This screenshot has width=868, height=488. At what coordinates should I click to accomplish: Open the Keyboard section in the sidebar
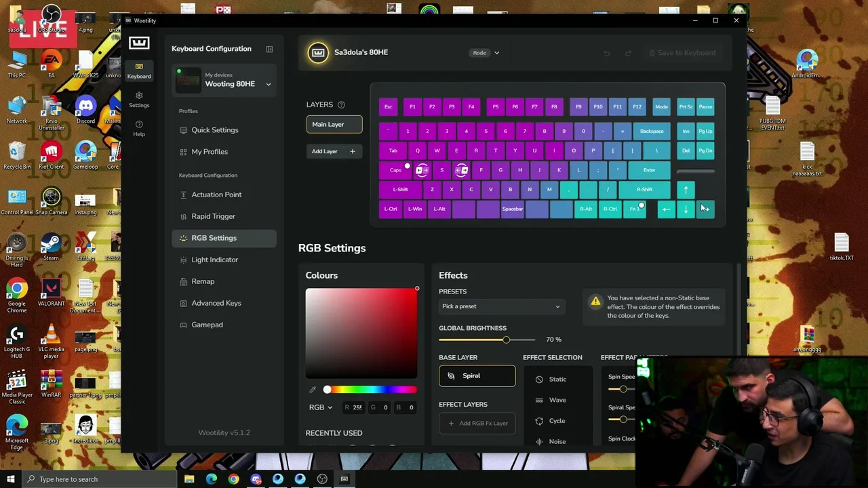139,70
